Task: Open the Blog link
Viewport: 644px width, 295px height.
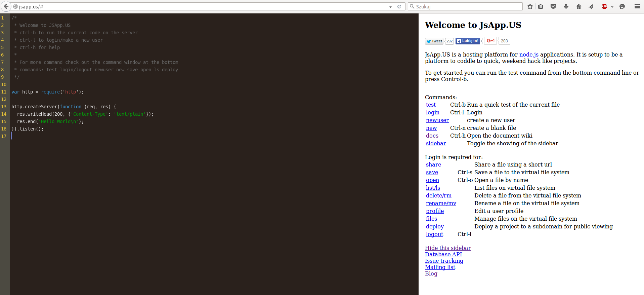Action: coord(431,273)
